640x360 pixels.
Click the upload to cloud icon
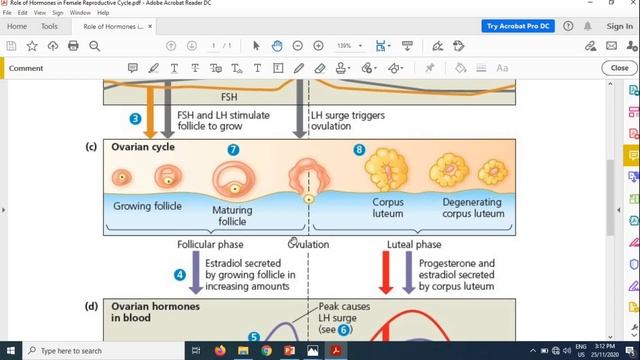click(53, 46)
